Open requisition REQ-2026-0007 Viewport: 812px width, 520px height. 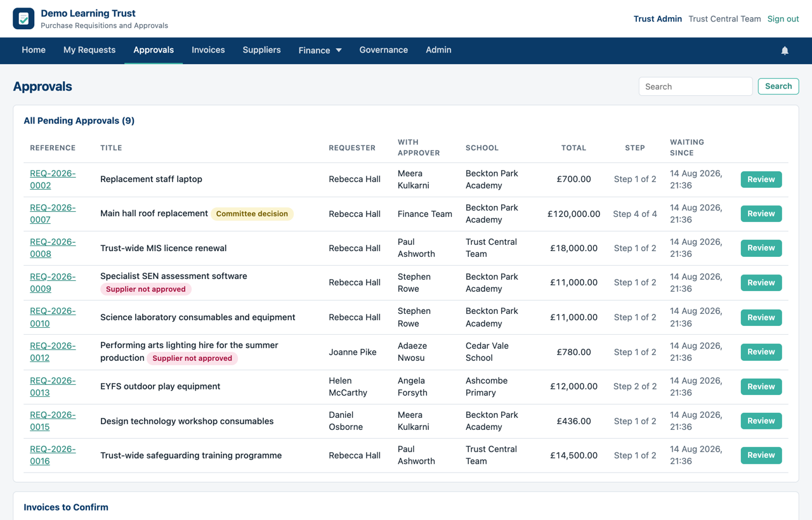point(53,214)
